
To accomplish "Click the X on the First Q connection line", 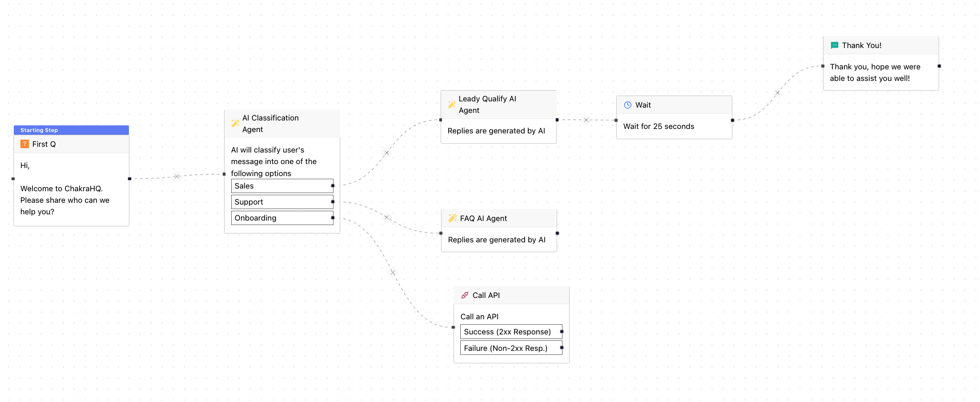I will pyautogui.click(x=177, y=176).
